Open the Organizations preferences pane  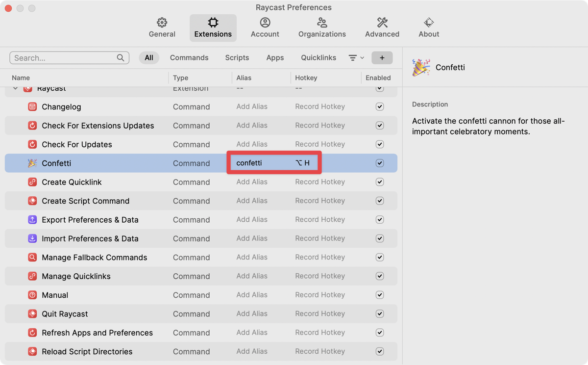tap(322, 27)
